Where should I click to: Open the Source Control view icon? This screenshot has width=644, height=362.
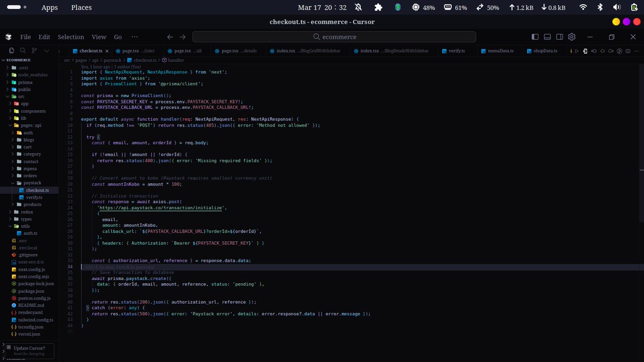[x=34, y=51]
